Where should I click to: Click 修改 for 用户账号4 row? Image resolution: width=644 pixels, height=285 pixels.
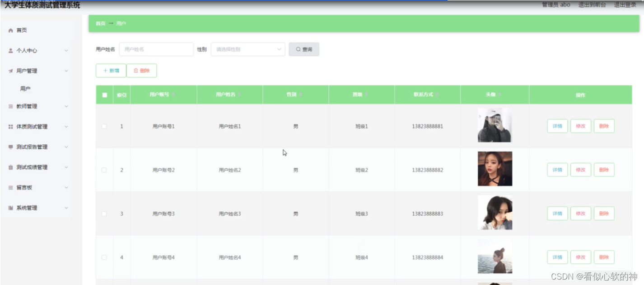[581, 257]
